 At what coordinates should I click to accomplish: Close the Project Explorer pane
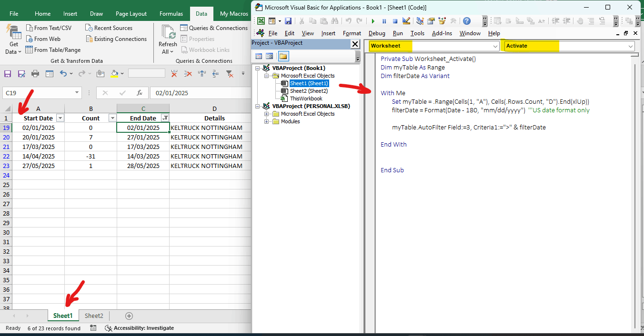(355, 44)
